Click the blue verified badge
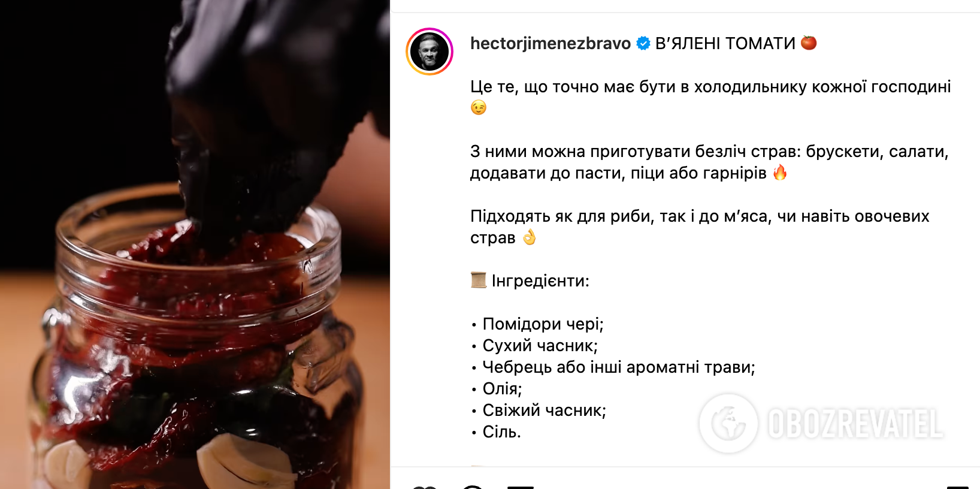Viewport: 980px width, 489px height. (643, 43)
